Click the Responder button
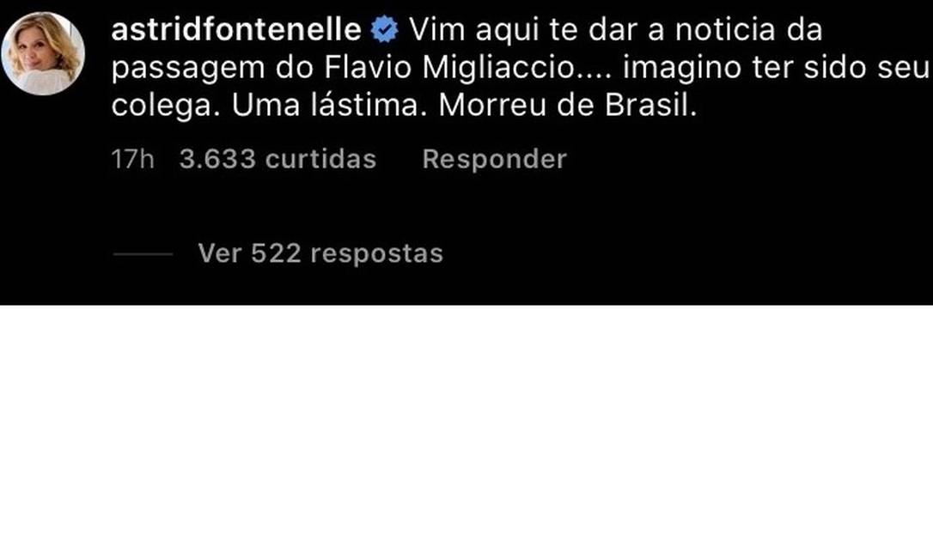The height and width of the screenshot is (560, 933). [494, 160]
